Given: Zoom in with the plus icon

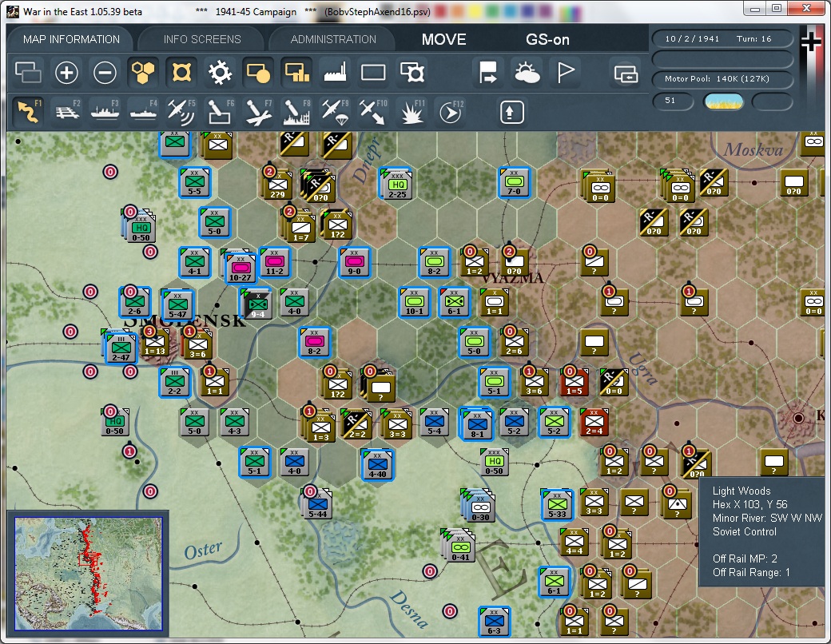Looking at the screenshot, I should [x=66, y=72].
